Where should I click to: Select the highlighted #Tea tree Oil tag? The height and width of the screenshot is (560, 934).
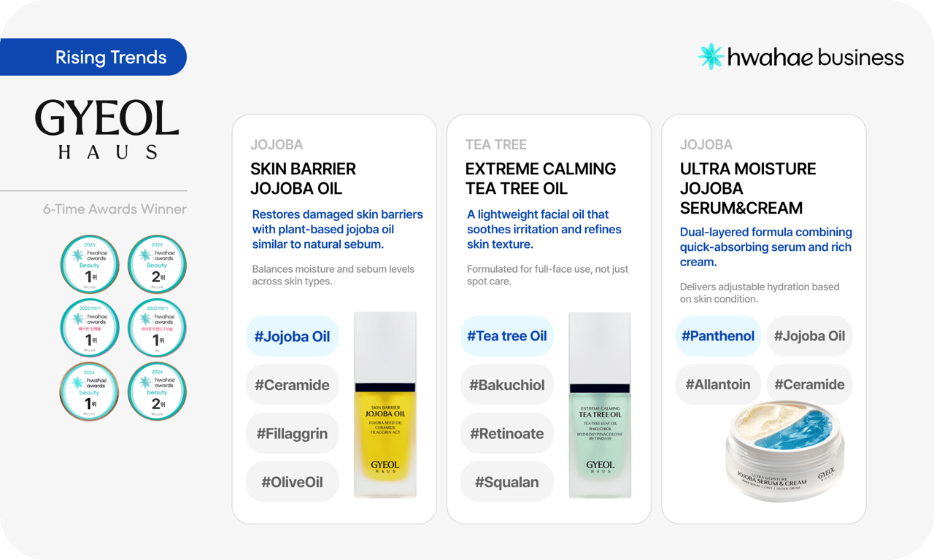pos(507,336)
